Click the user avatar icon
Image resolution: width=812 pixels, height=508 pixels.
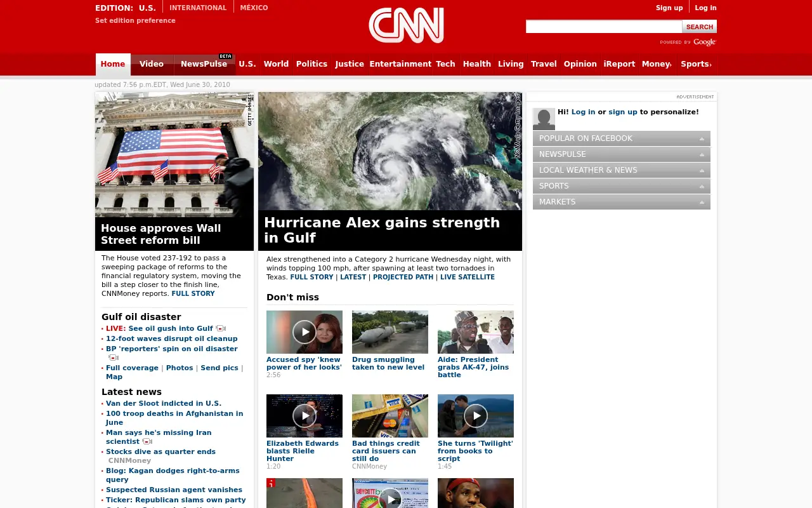[544, 119]
